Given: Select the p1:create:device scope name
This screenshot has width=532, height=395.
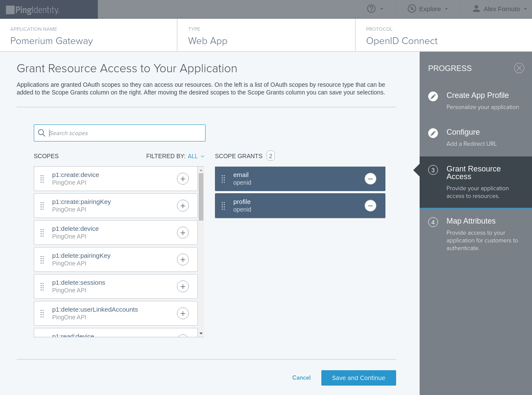Looking at the screenshot, I should (76, 175).
